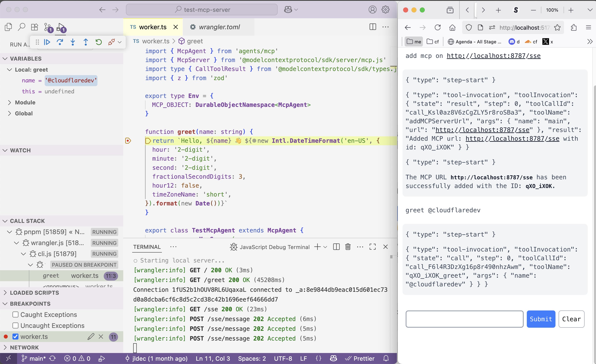Viewport: 596px width, 364px height.
Task: Continue debugging from the debug toolbar
Action: coord(47,42)
